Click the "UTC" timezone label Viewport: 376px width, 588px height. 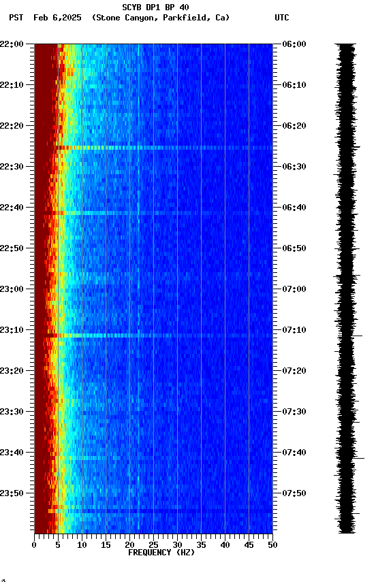click(x=282, y=18)
